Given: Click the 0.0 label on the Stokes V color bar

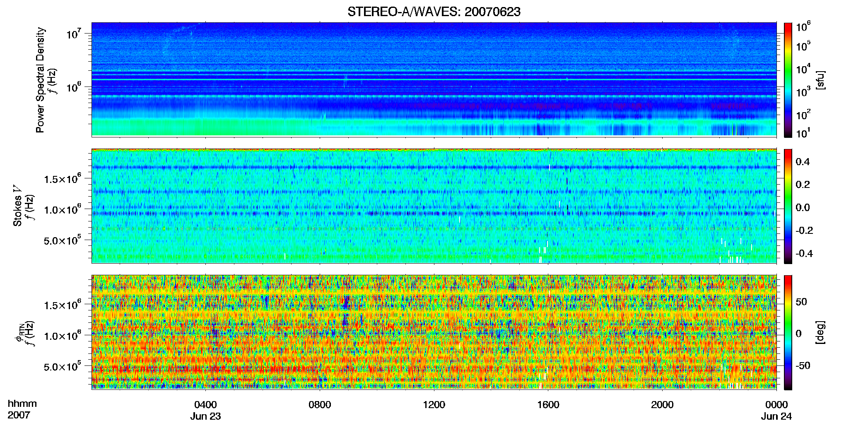Looking at the screenshot, I should (x=803, y=207).
